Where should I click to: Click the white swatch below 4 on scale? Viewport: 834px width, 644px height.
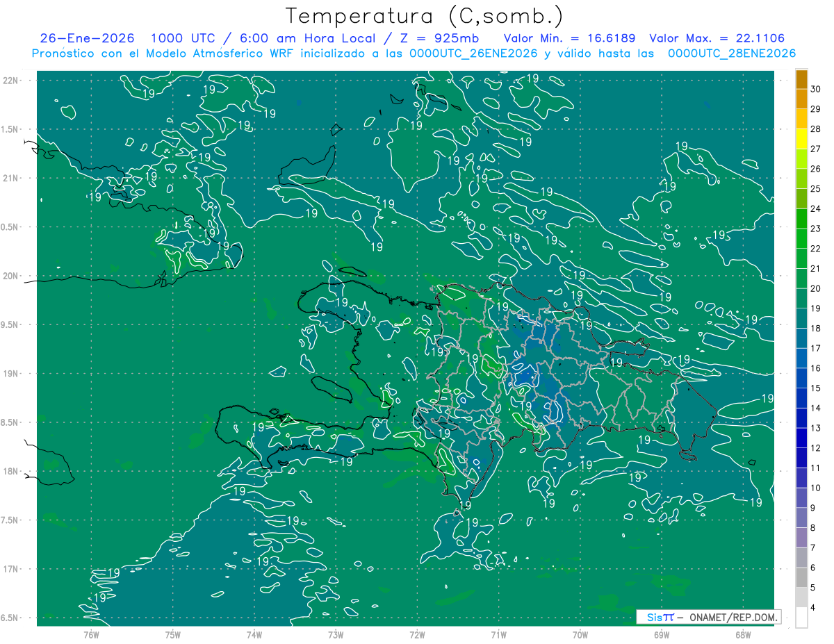coord(802,618)
